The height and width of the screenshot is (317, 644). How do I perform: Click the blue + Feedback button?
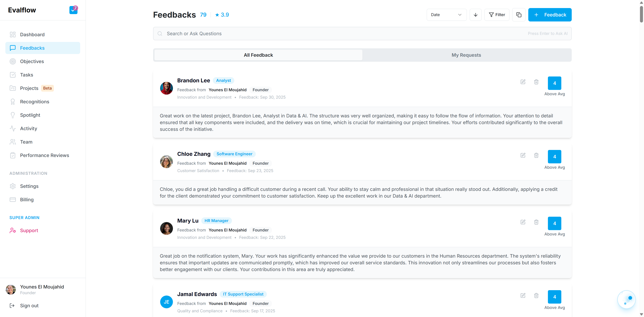(x=550, y=15)
